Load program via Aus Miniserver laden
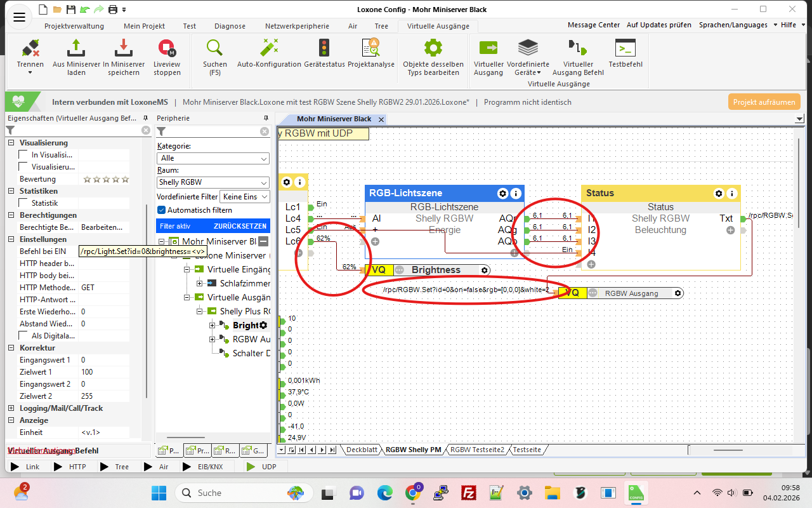Screen dimensions: 812x508 [x=76, y=57]
